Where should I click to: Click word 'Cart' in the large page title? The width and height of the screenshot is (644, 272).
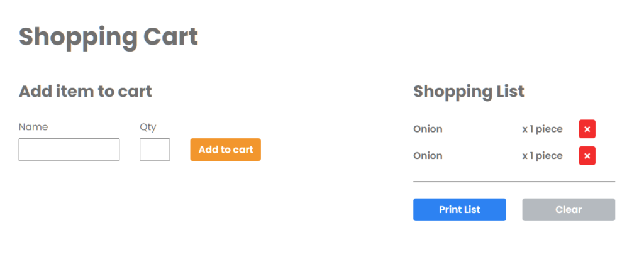(x=171, y=36)
